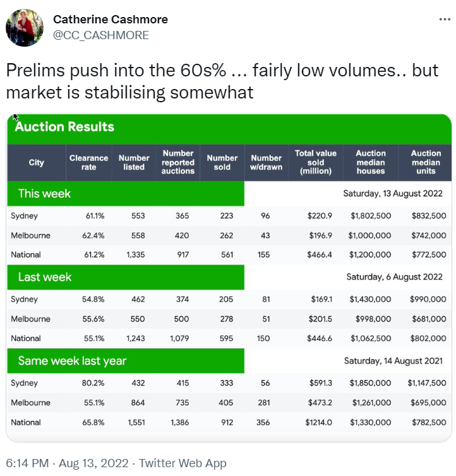Click the Clearance rate column header
The height and width of the screenshot is (476, 456).
[88, 162]
